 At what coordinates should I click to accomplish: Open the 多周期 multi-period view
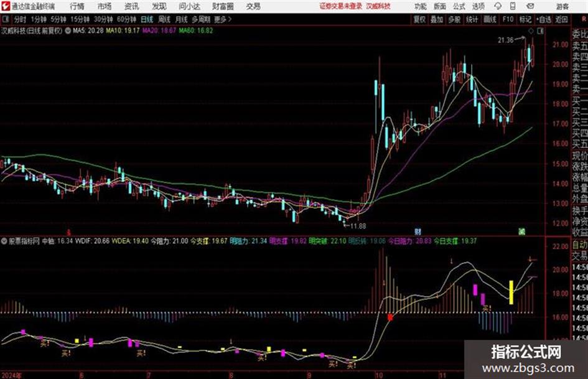click(x=201, y=19)
